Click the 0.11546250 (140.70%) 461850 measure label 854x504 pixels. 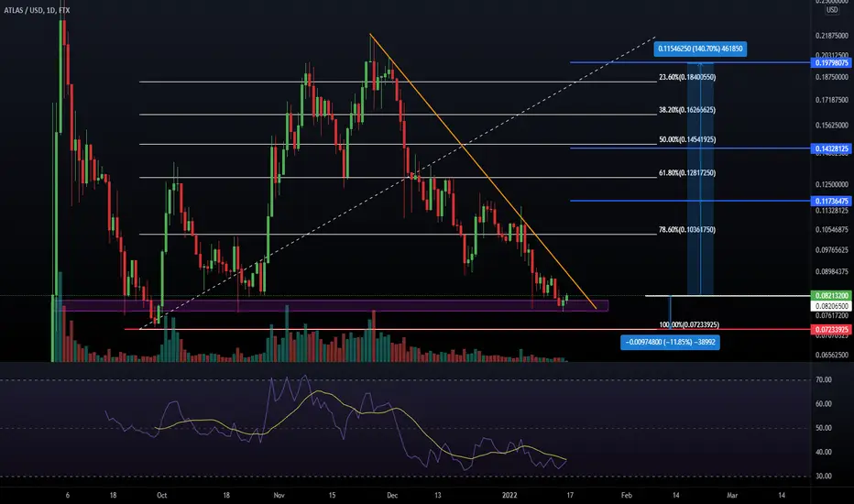tap(700, 49)
